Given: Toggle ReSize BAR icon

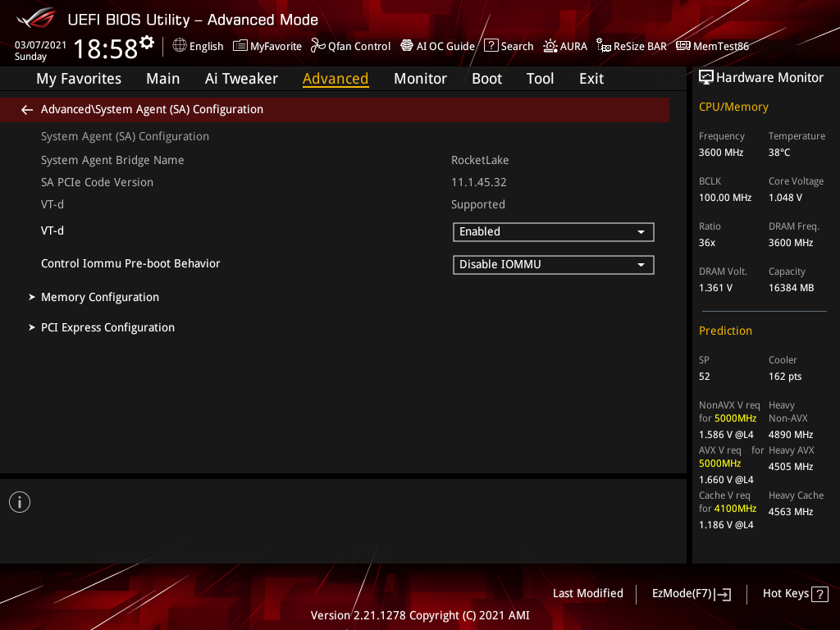Looking at the screenshot, I should 604,46.
